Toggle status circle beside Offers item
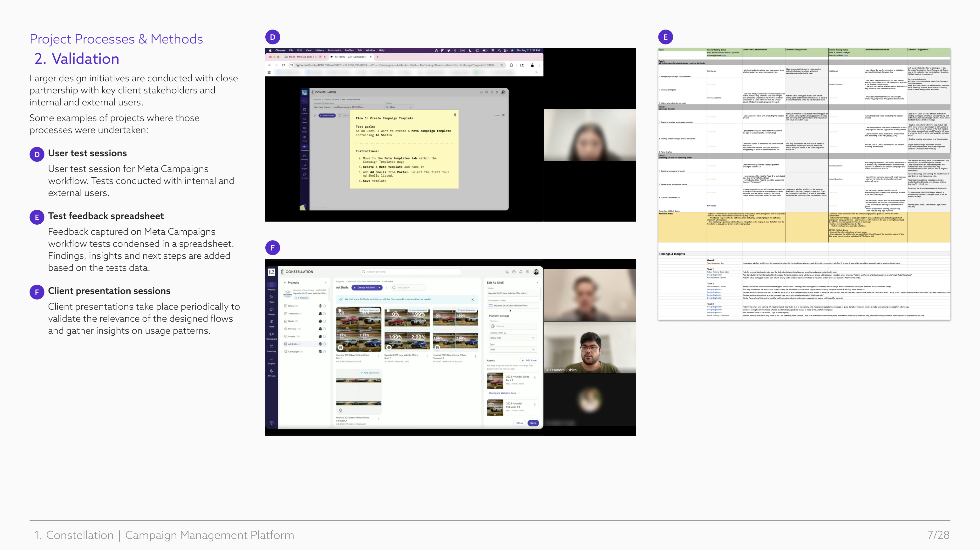 click(x=324, y=306)
